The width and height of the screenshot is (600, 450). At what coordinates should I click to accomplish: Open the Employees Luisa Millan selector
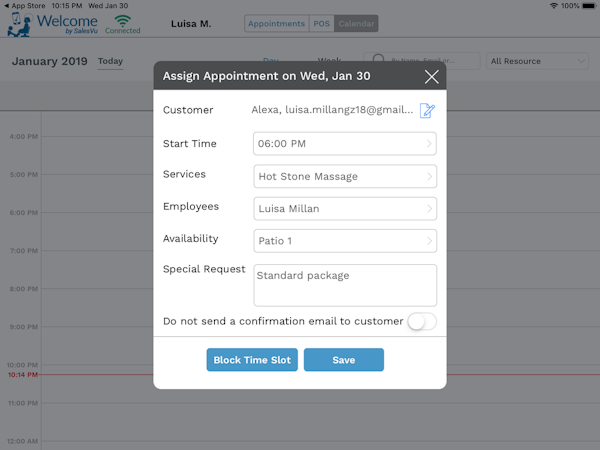click(345, 209)
